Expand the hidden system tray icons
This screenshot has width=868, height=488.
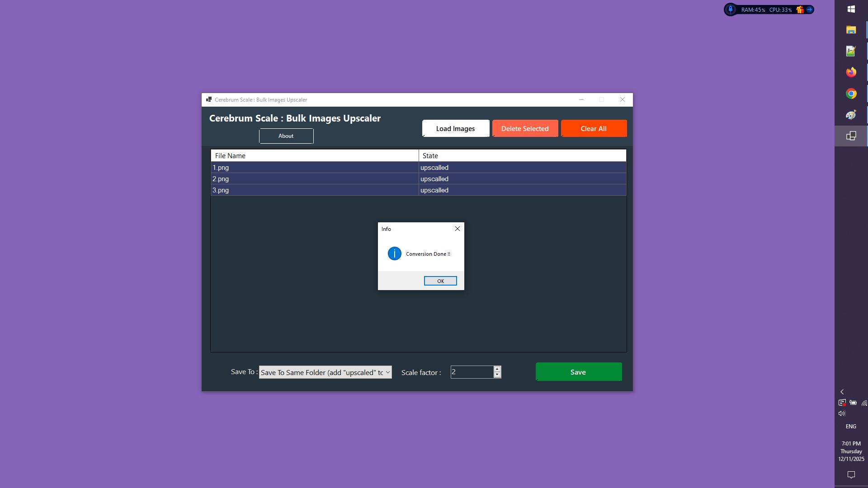(x=842, y=391)
